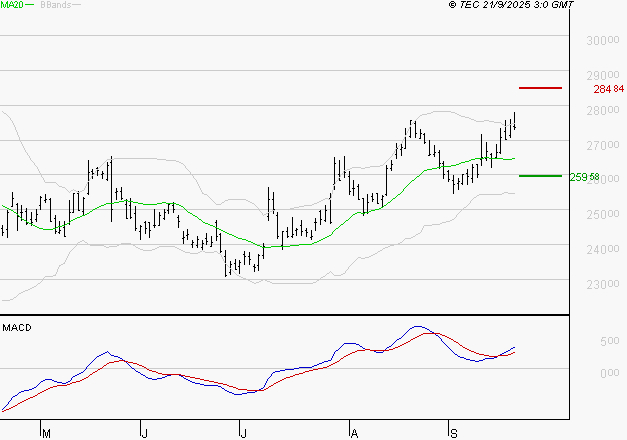The height and width of the screenshot is (440, 627).
Task: Click the 27000 price axis label
Action: [600, 146]
